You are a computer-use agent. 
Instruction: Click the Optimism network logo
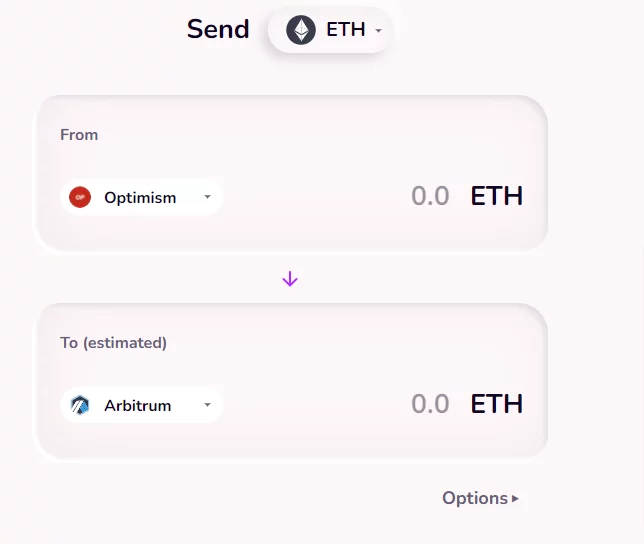point(80,198)
